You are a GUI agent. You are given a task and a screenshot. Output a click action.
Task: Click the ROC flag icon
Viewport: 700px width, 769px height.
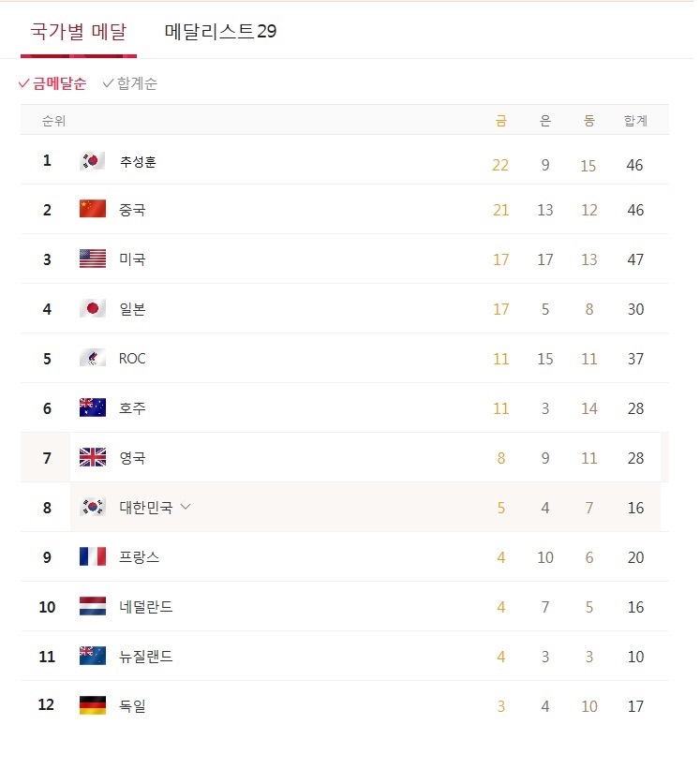[93, 359]
